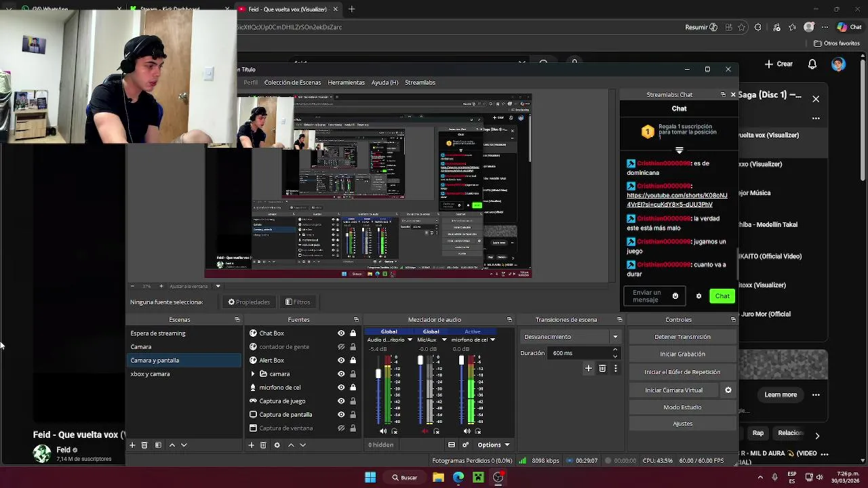Undock the Mezclador de audio panel

point(509,320)
